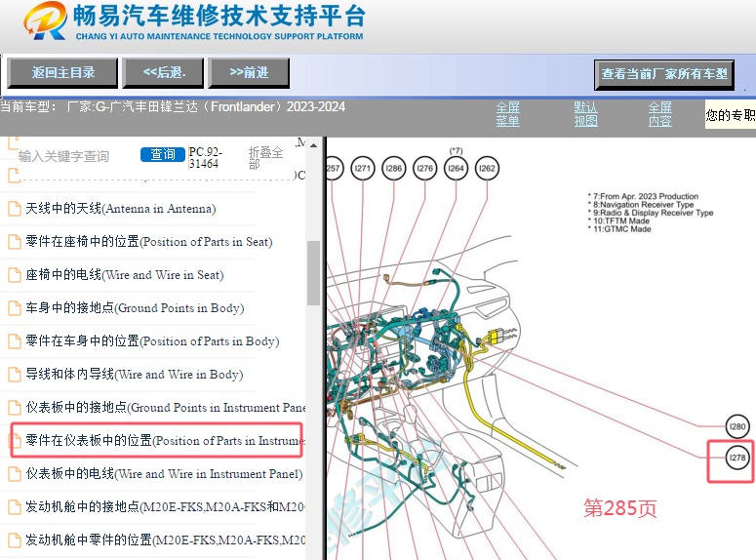Open 零件在仪表板中的位置 (Position of Parts in Instrument)
The width and height of the screenshot is (756, 560).
coord(165,440)
